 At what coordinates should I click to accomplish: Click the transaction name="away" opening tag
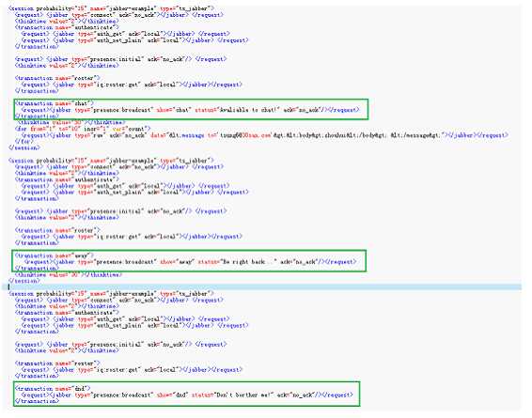pos(54,255)
